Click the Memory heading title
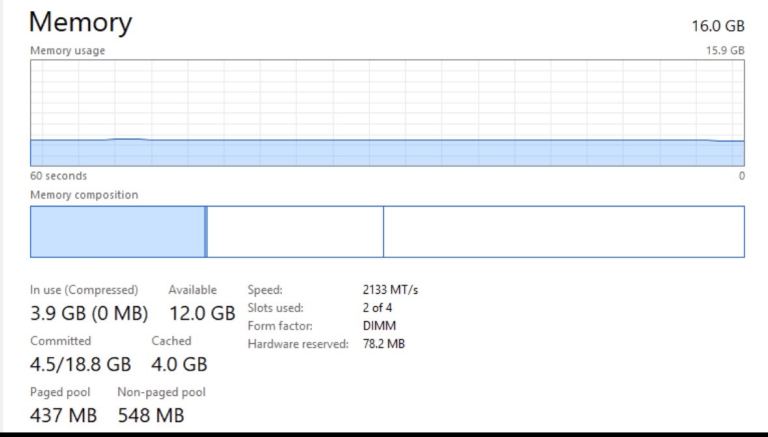768x437 pixels. tap(80, 23)
